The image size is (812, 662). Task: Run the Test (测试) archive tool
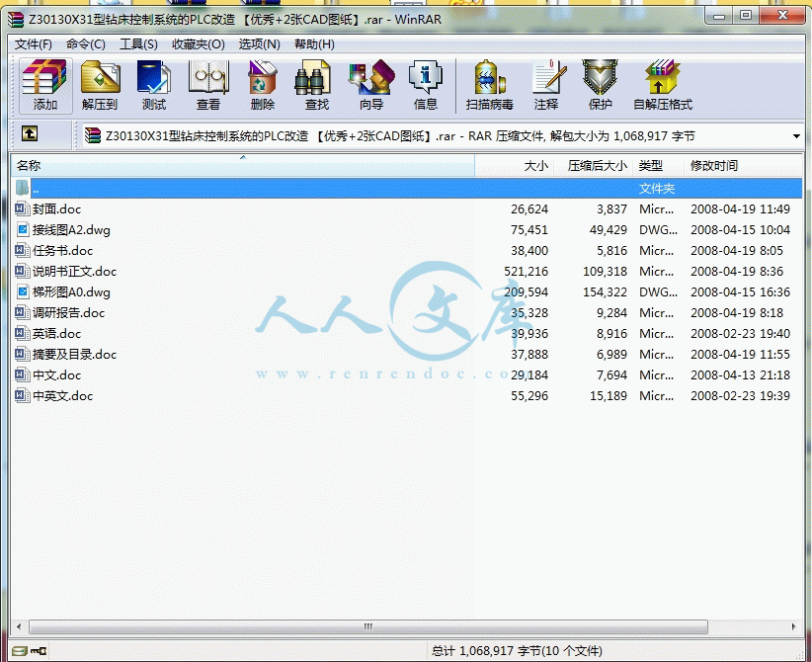(154, 86)
